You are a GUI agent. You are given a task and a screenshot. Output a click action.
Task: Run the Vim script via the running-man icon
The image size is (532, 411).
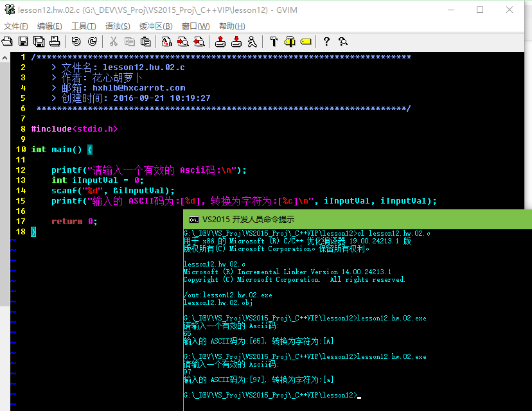(x=253, y=42)
